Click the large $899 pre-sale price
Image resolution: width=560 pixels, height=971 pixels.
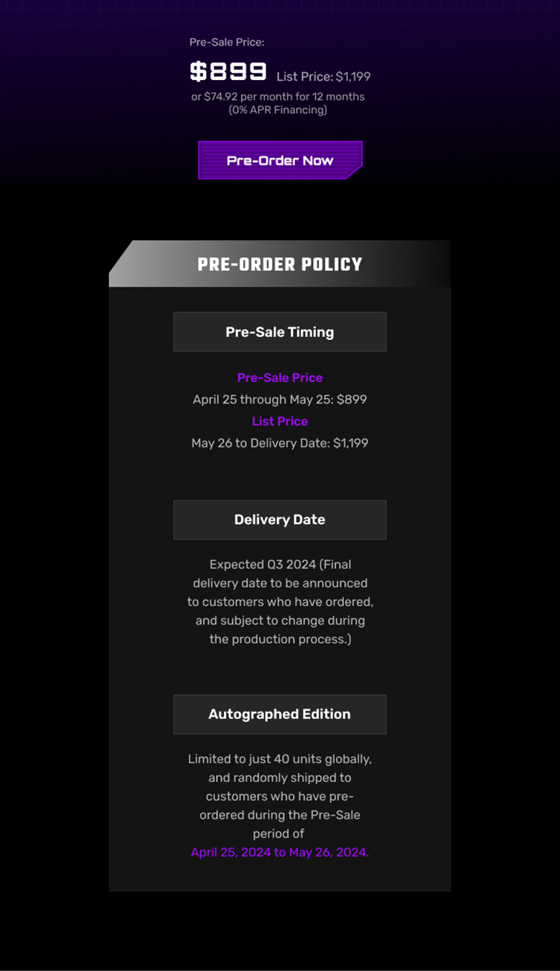[228, 72]
